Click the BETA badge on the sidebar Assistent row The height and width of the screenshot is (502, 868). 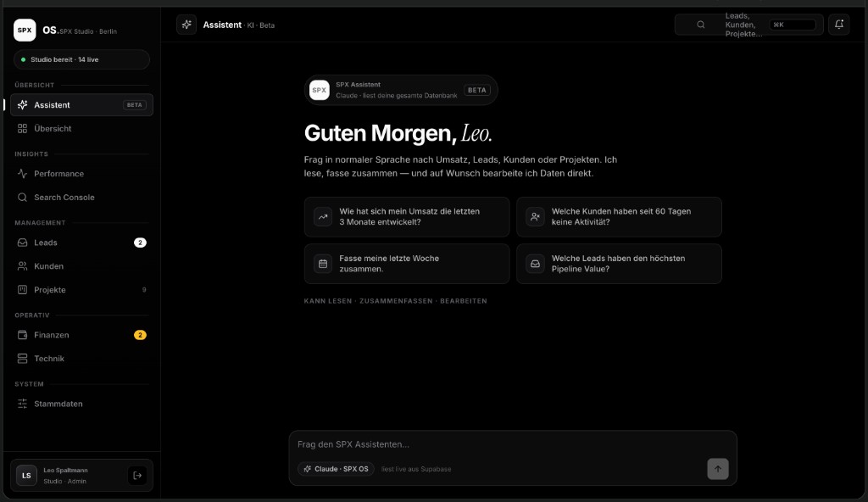[135, 104]
